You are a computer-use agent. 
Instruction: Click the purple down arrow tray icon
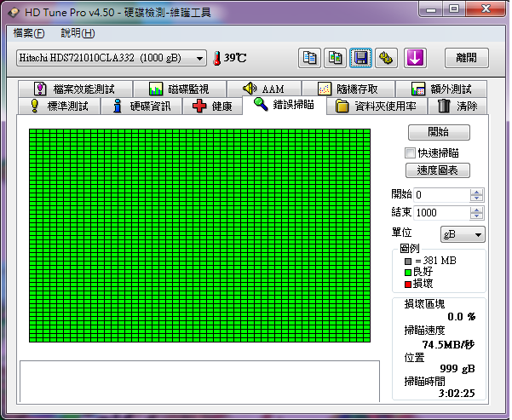coord(415,58)
